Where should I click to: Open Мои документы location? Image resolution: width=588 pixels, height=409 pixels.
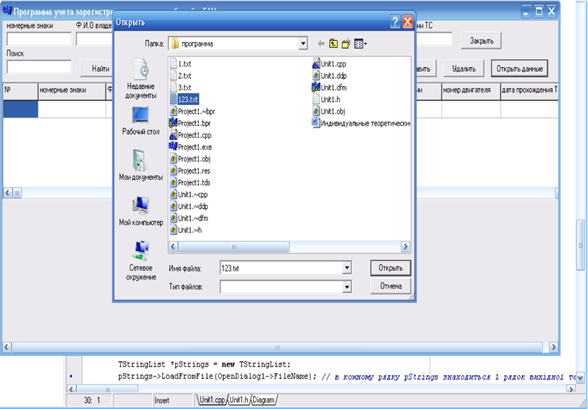[141, 165]
